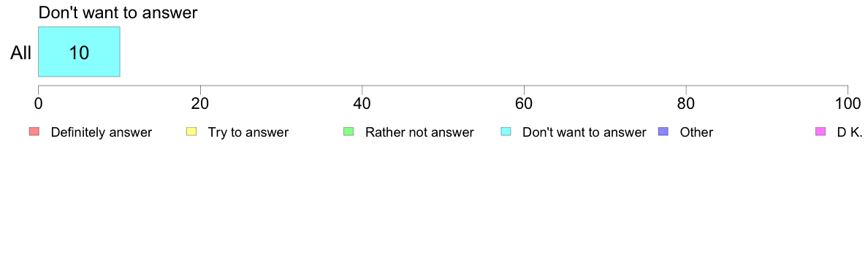Click the Definitely answer legend label

pyautogui.click(x=102, y=132)
